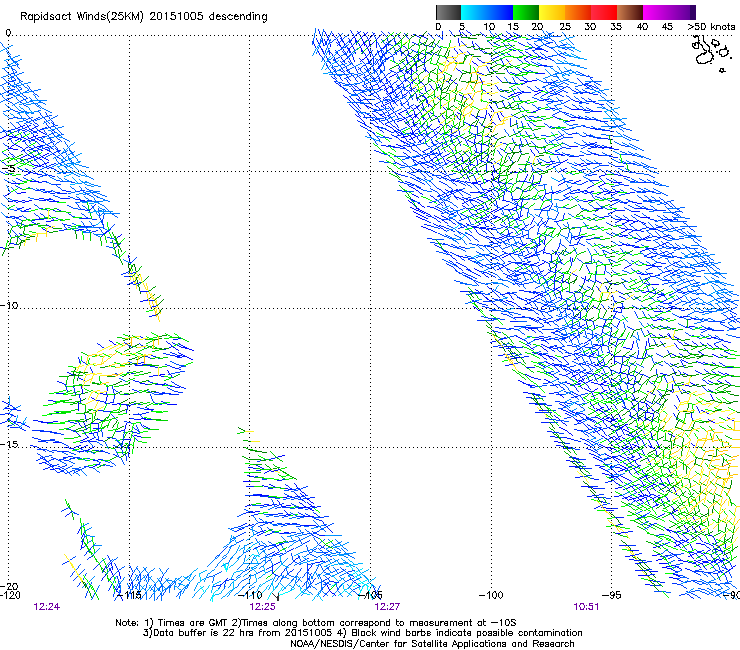
Task: Click the legend tick label 45
Action: coord(667,27)
